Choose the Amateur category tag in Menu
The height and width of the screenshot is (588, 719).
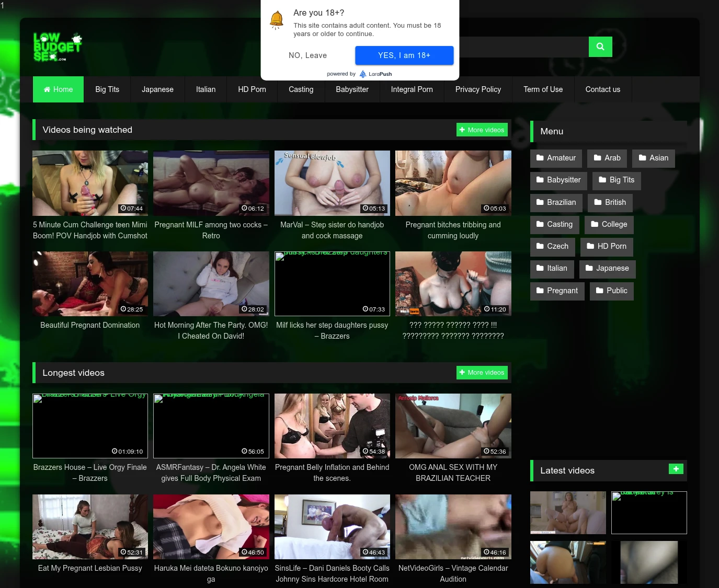click(x=556, y=158)
